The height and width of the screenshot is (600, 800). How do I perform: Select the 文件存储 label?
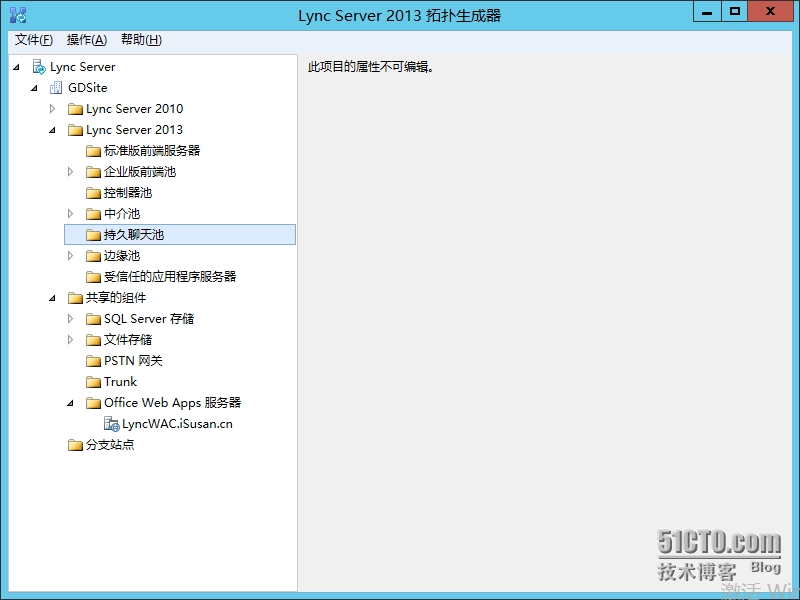(128, 340)
